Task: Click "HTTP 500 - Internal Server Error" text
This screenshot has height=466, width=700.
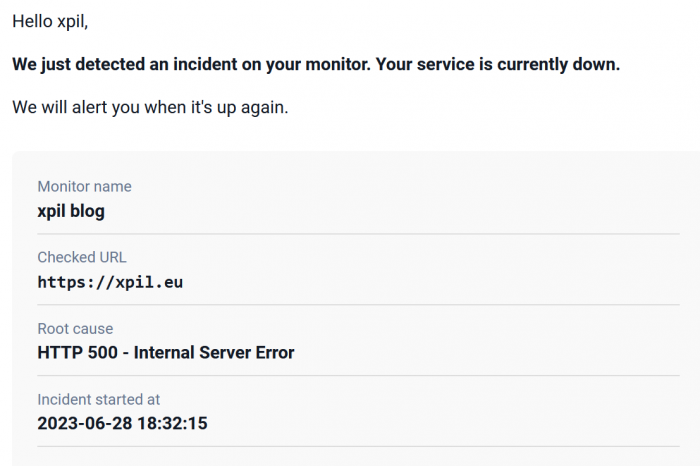Action: click(166, 352)
